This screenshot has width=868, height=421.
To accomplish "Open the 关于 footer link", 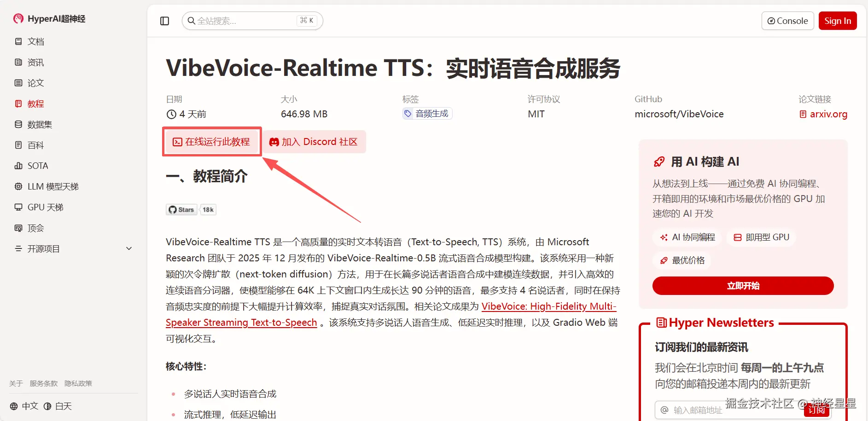I will [16, 383].
